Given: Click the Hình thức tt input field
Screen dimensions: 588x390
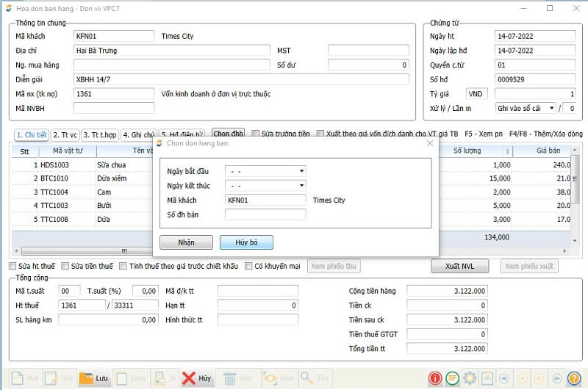Looking at the screenshot, I should 258,320.
